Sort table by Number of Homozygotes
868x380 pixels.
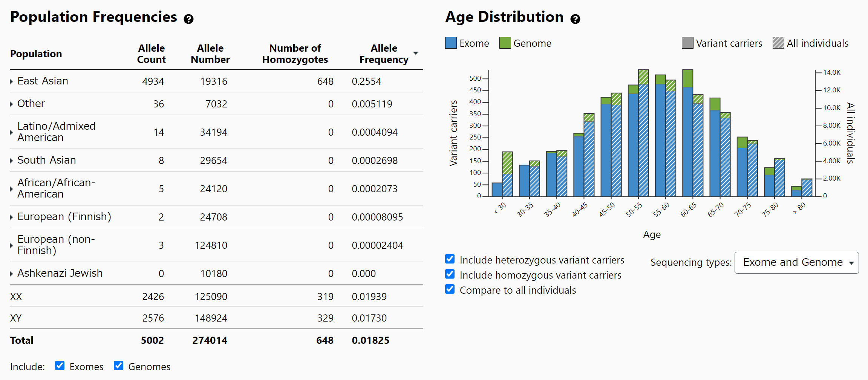click(x=295, y=54)
